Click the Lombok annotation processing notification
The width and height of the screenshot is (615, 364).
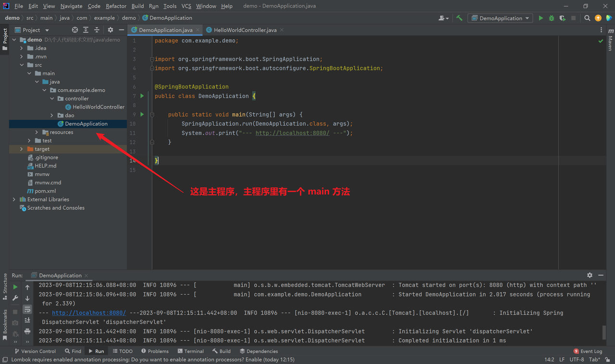tap(153, 359)
